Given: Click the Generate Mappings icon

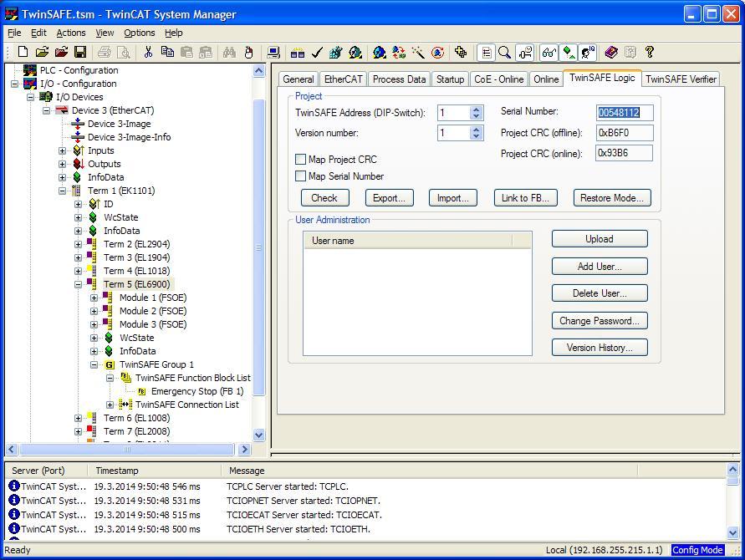Looking at the screenshot, I should 298,53.
